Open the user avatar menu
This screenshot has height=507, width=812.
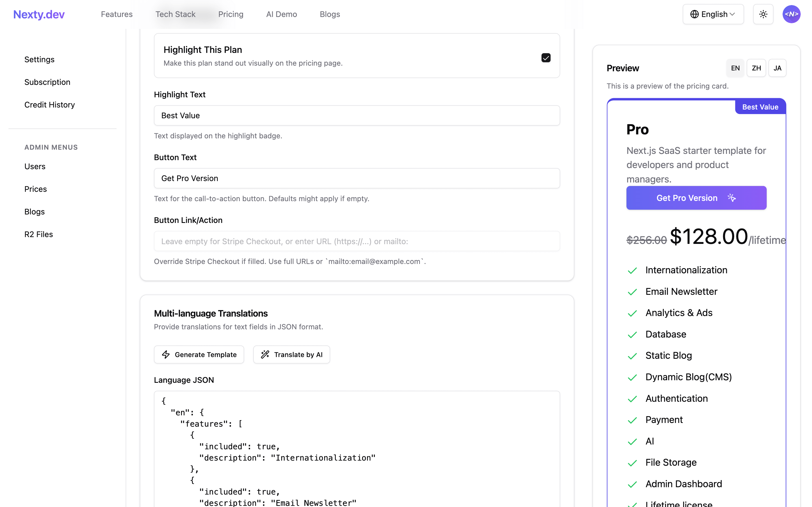[791, 14]
